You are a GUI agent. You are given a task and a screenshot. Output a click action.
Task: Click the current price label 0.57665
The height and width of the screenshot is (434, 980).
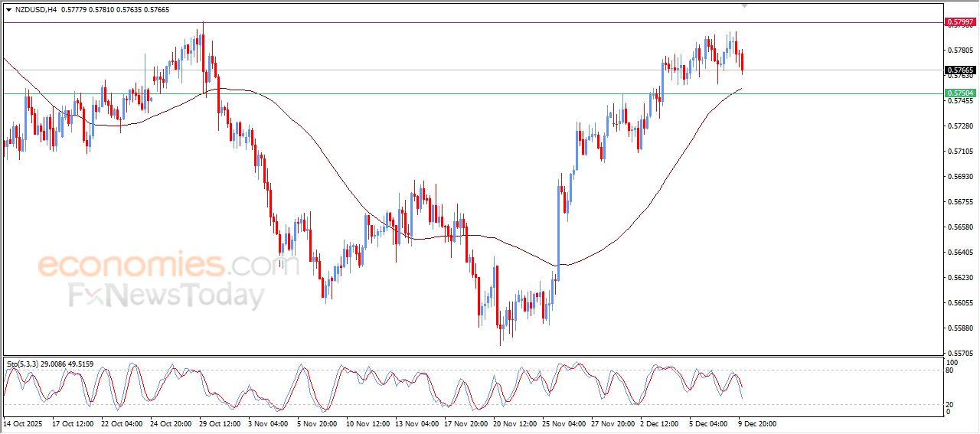point(959,70)
